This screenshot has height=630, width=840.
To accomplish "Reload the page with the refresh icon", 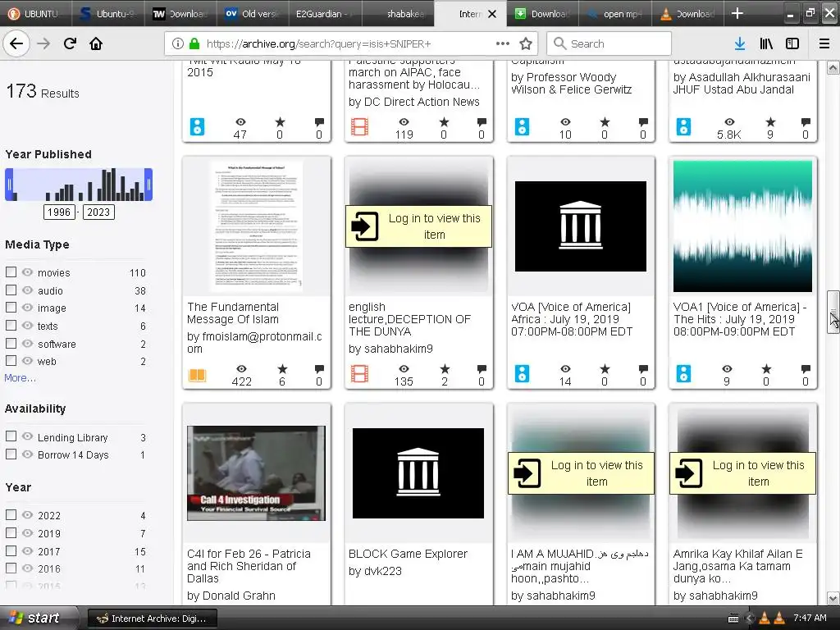I will [x=70, y=43].
